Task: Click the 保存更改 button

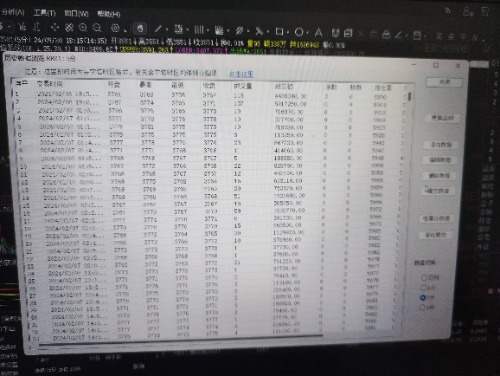Action: point(435,235)
